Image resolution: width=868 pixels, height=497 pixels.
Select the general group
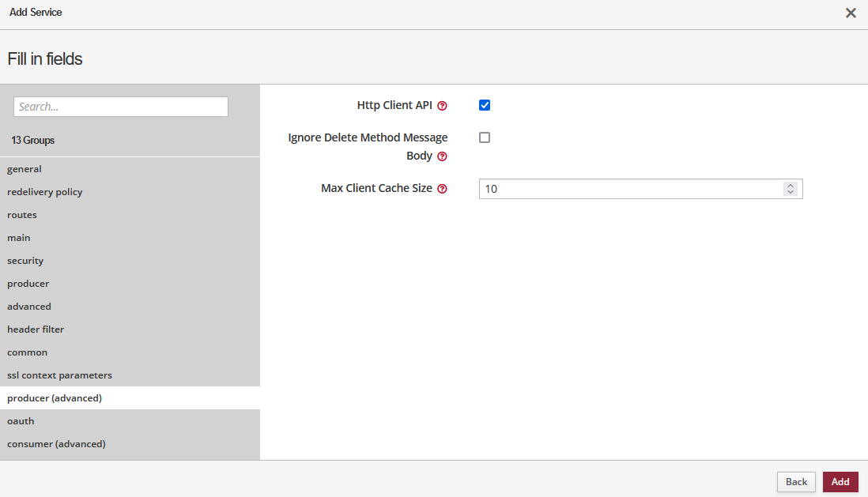(25, 169)
